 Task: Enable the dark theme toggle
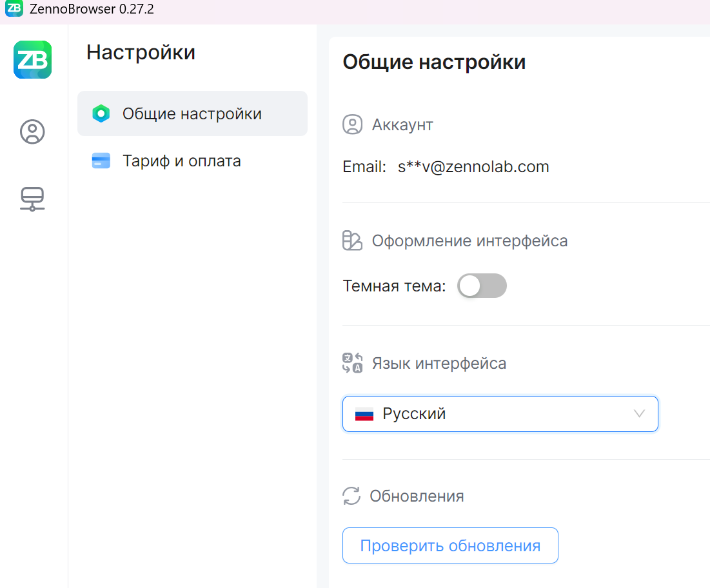coord(482,286)
